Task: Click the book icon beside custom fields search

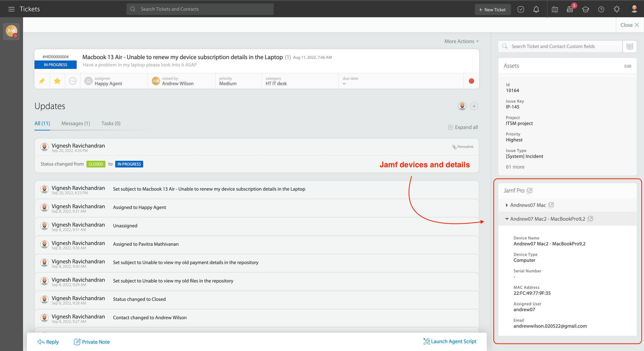Action: click(630, 46)
